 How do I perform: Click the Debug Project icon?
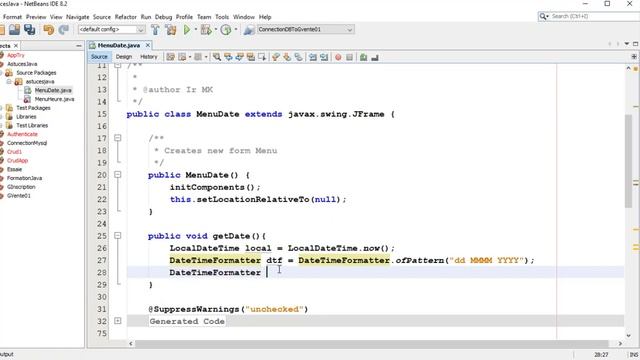pyautogui.click(x=206, y=29)
